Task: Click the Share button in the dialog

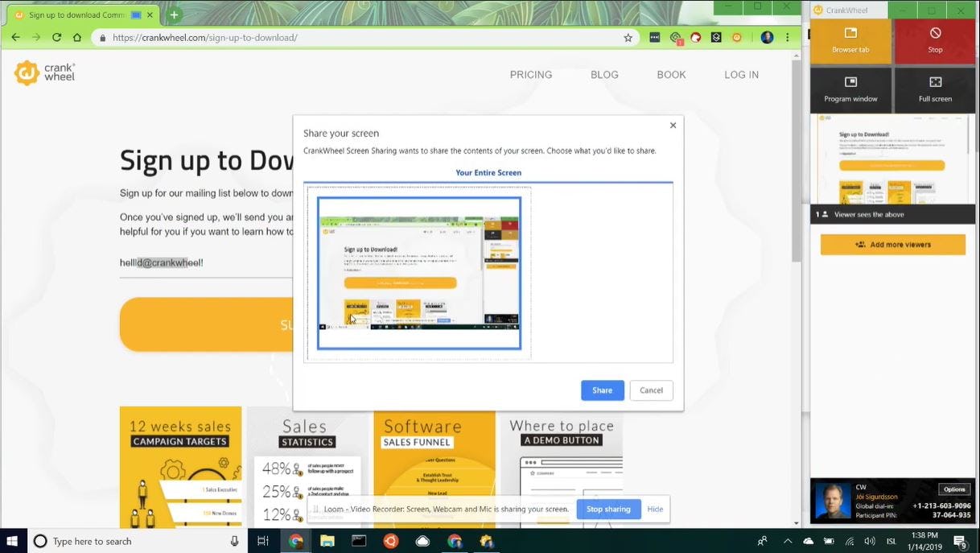Action: pos(602,390)
